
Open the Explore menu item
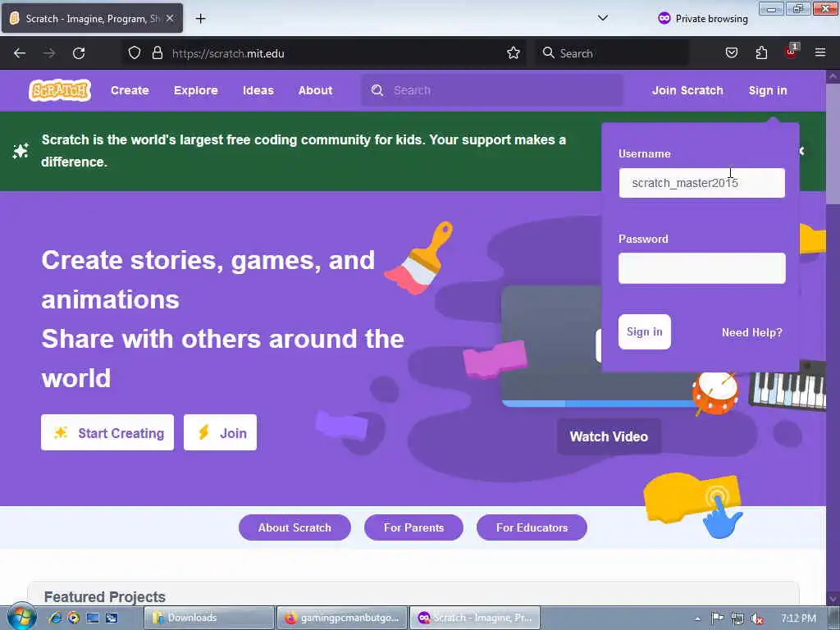click(x=195, y=90)
